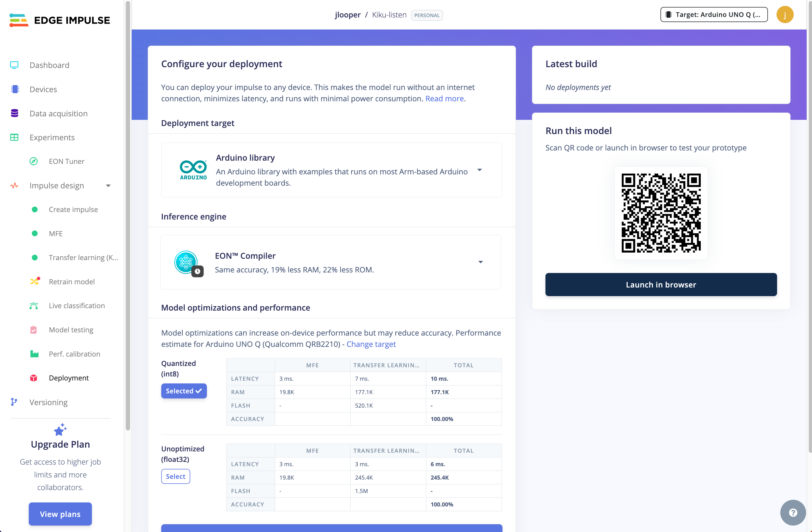Collapse the Impulse design menu arrow

click(x=108, y=186)
